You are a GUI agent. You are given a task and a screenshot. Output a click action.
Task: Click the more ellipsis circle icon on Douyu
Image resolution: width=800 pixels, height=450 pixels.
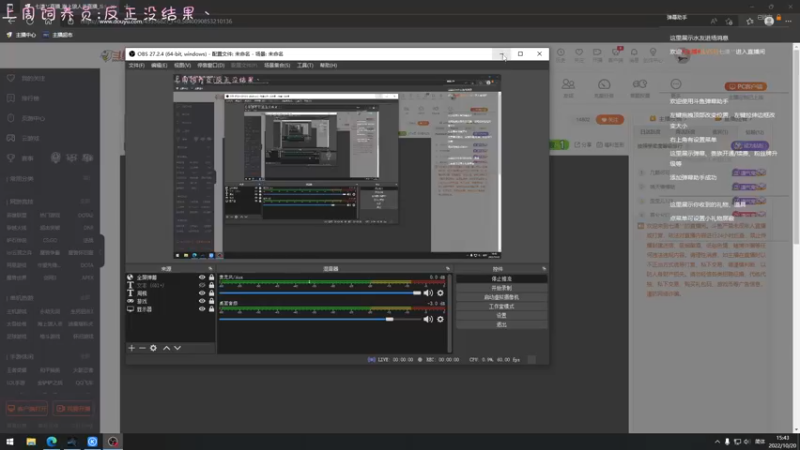(676, 84)
